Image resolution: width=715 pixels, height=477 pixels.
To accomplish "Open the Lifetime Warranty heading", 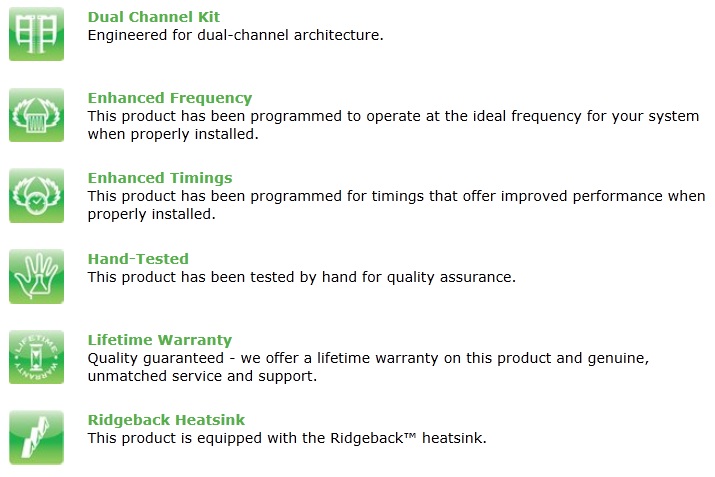I will pos(160,340).
